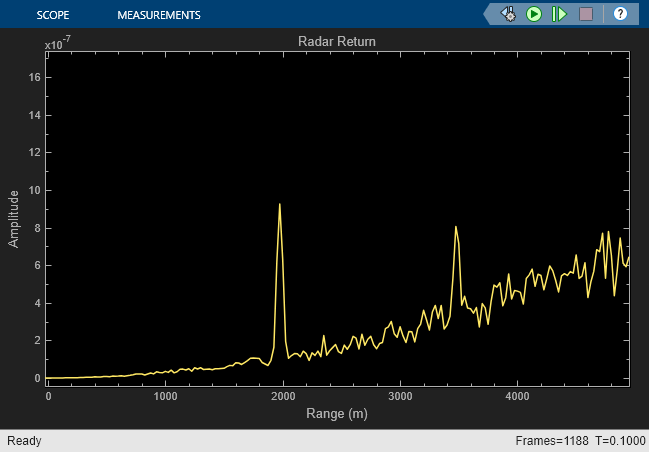Click the Amplitude y-axis label
Image resolution: width=649 pixels, height=452 pixels.
point(14,219)
